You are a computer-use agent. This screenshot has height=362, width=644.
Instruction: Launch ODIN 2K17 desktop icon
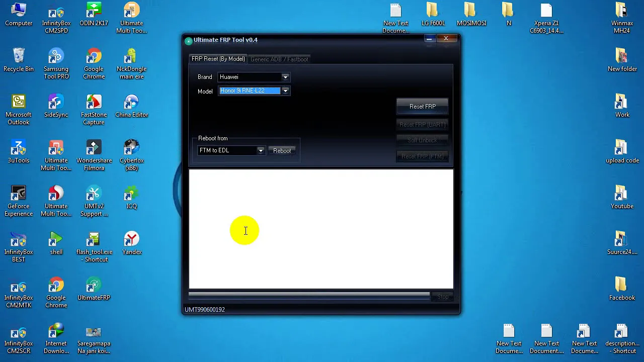pos(94,15)
